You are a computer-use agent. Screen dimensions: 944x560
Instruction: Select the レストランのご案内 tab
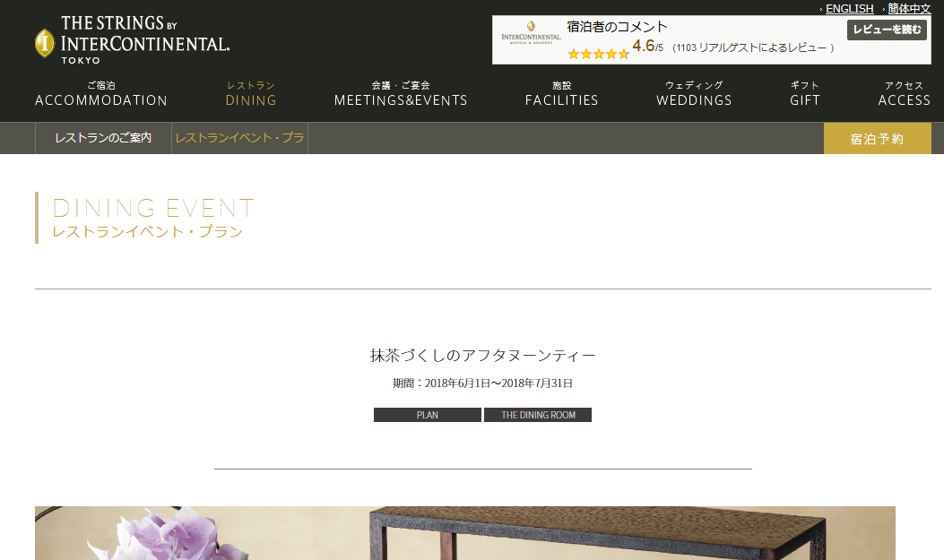pos(104,138)
